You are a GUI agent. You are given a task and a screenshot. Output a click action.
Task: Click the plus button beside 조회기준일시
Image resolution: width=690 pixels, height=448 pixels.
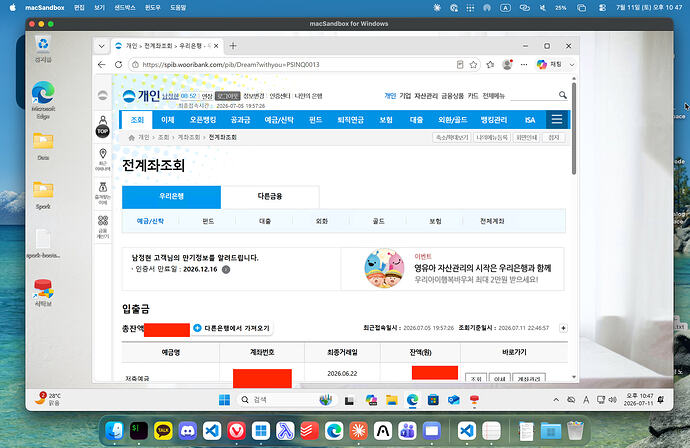click(x=563, y=328)
